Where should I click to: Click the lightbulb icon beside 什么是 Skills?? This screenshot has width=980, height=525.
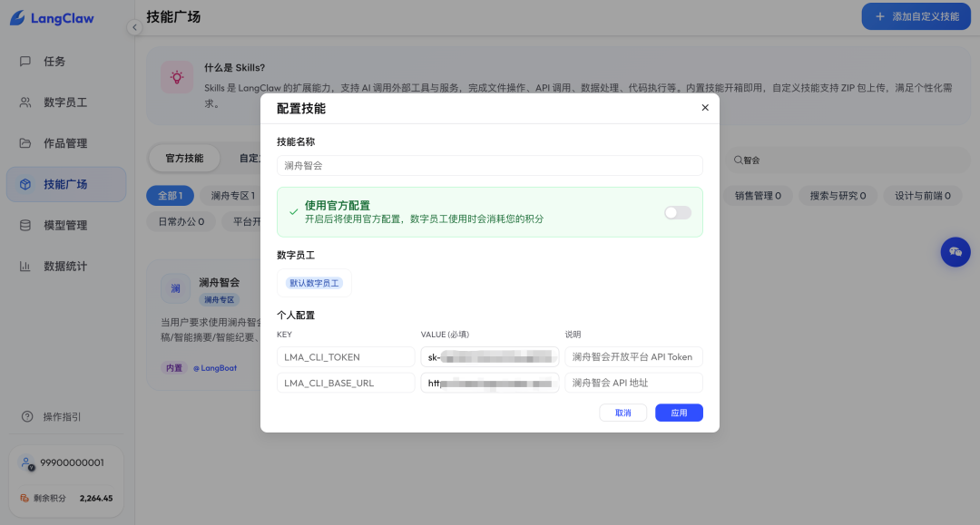177,77
